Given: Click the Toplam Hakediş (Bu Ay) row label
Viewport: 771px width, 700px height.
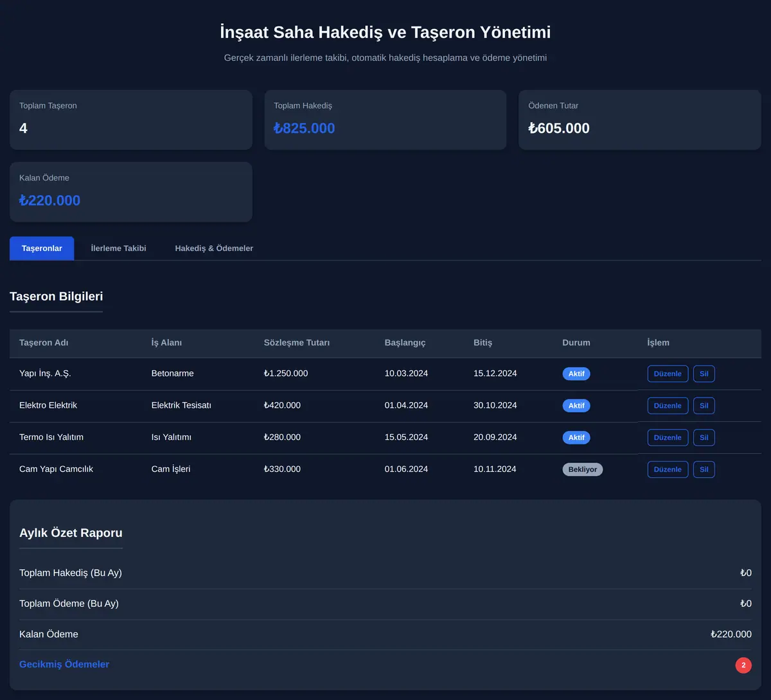Looking at the screenshot, I should (71, 573).
